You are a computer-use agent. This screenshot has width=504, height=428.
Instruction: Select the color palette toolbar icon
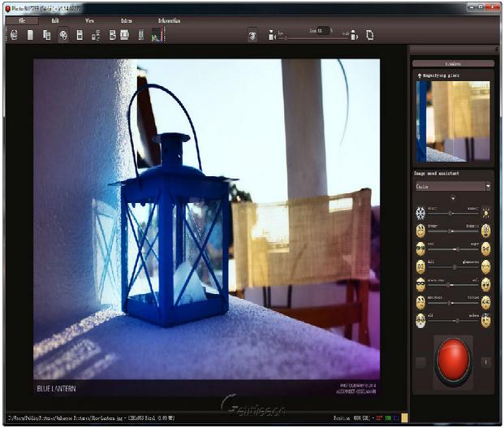coord(63,35)
